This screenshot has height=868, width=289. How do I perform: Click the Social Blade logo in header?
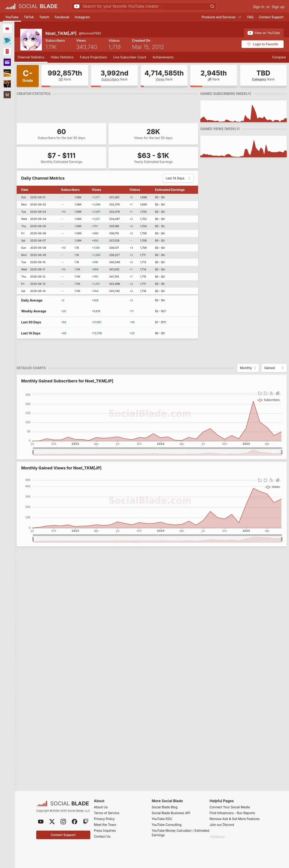point(31,6)
